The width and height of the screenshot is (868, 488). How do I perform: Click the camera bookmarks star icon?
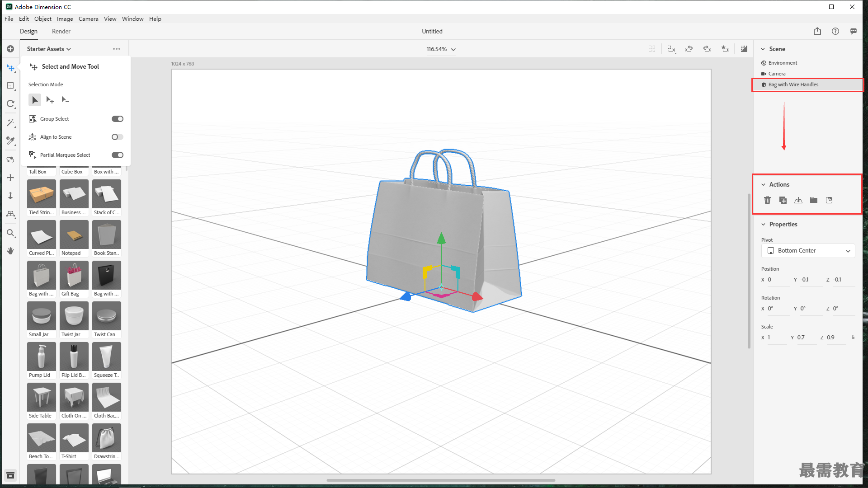(726, 49)
